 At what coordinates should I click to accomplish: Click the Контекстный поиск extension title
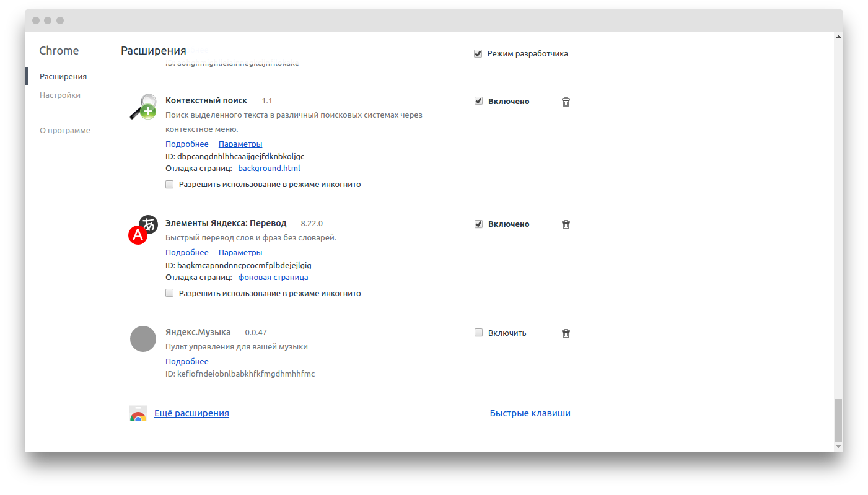[206, 100]
